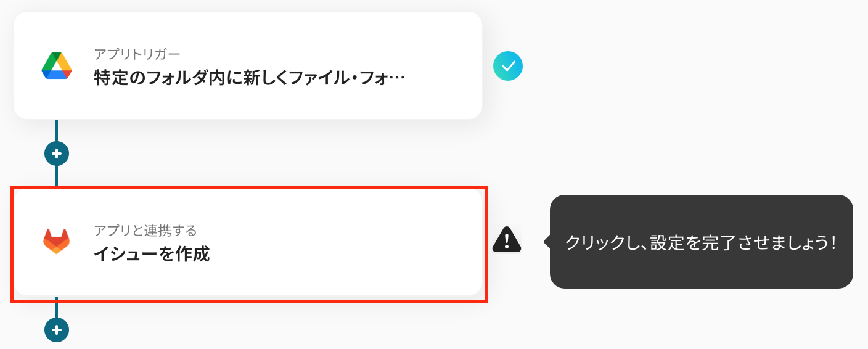
Task: Click the GitLab fox logo icon
Action: (57, 241)
